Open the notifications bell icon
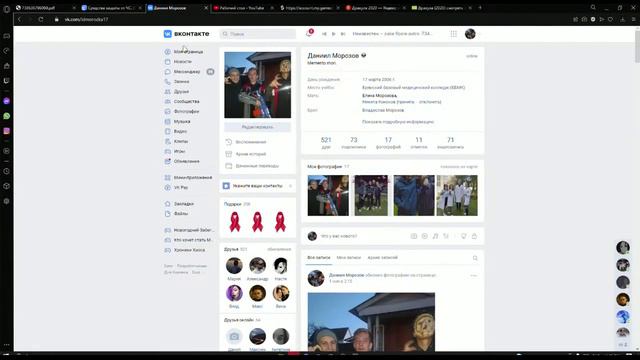This screenshot has height=360, width=640. [x=309, y=33]
